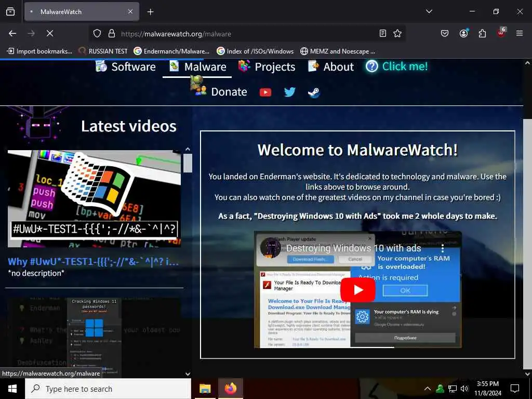532x399 pixels.
Task: Open Firefox application hamburger menu
Action: (520, 33)
